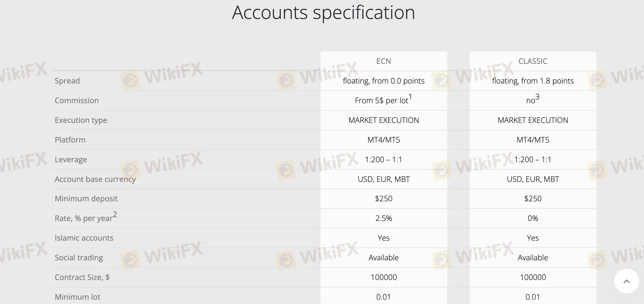Image resolution: width=644 pixels, height=304 pixels.
Task: Click Available under Social trading for CLASSIC
Action: click(533, 258)
